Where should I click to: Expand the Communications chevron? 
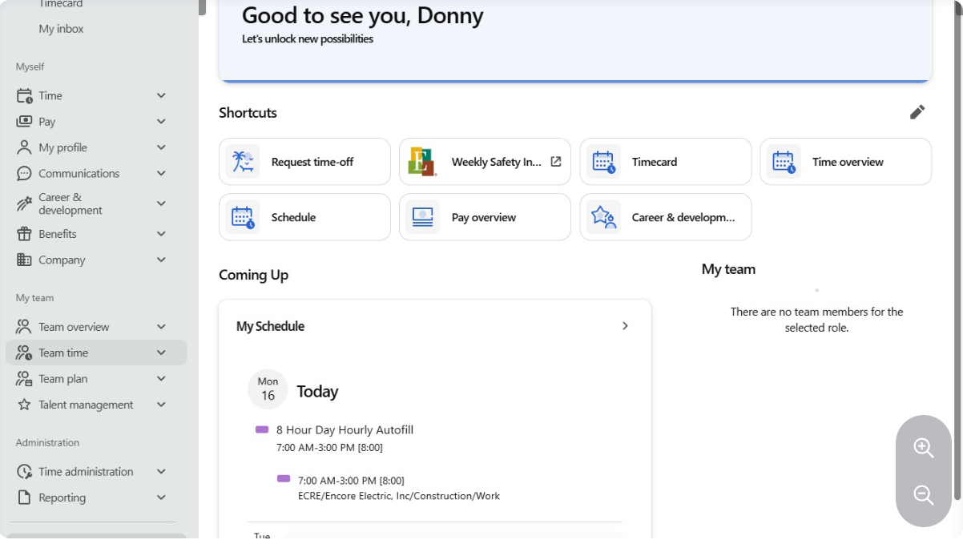tap(161, 173)
